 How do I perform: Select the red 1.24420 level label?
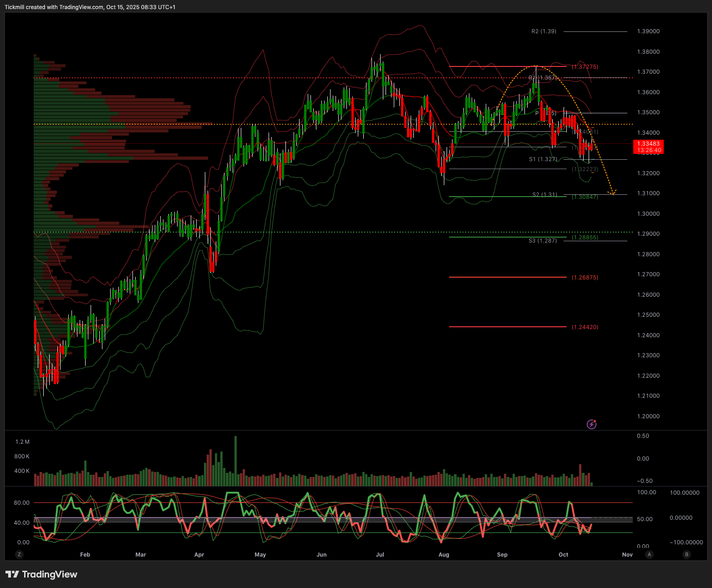[x=585, y=327]
